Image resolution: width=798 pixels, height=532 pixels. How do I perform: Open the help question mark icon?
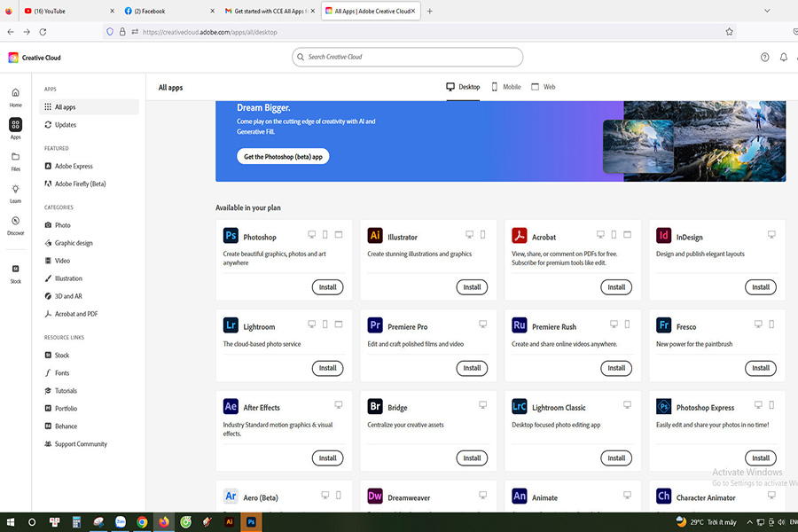[765, 58]
